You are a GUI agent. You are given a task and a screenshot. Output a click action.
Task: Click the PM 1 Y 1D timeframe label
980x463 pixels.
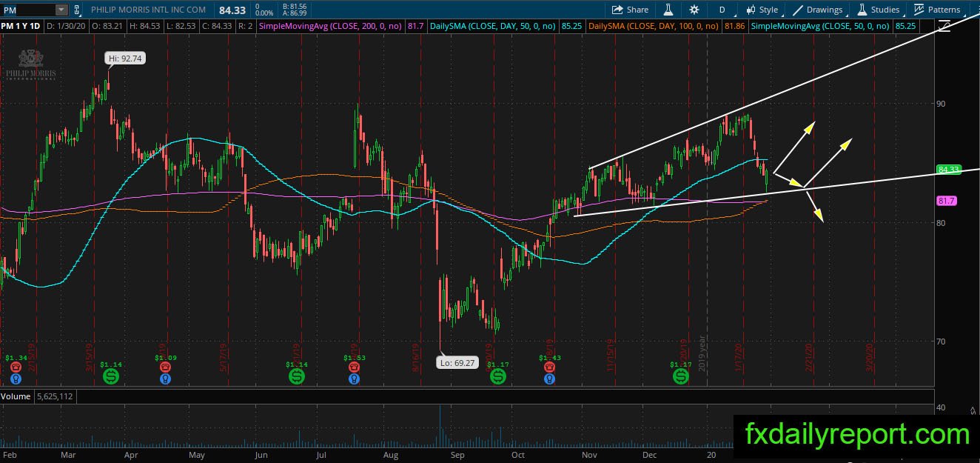coord(21,26)
